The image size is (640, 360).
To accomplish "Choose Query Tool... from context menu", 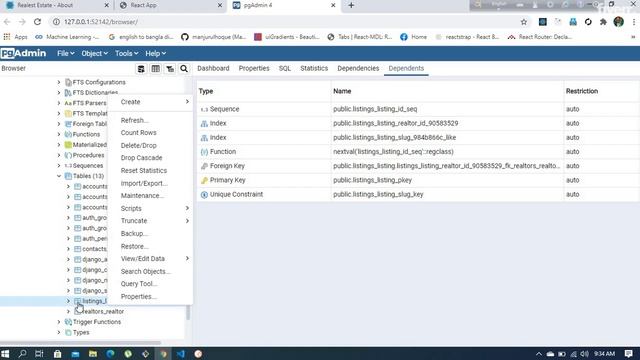I will tap(151, 284).
